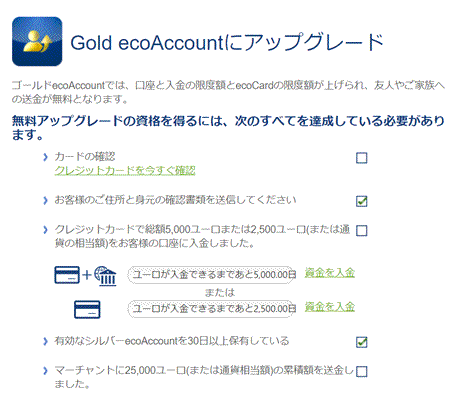Click the bank building globe icon

105,276
